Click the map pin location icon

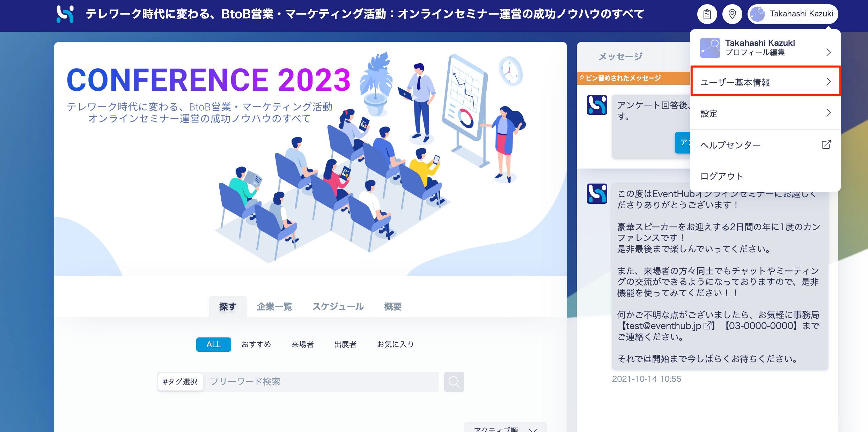coord(732,14)
